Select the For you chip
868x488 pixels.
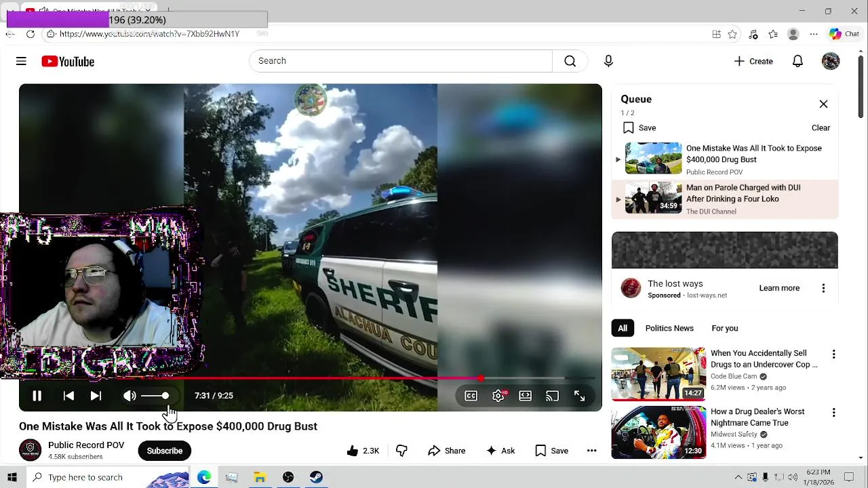click(x=725, y=328)
